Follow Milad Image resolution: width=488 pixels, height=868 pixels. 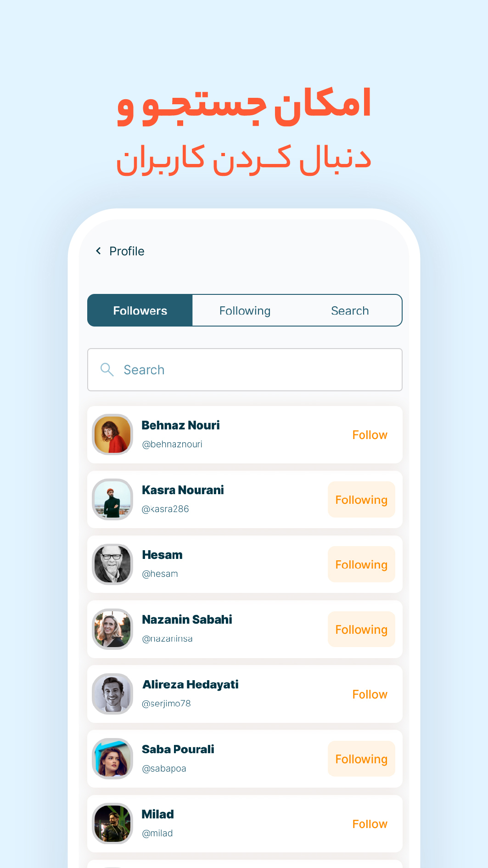pyautogui.click(x=370, y=824)
